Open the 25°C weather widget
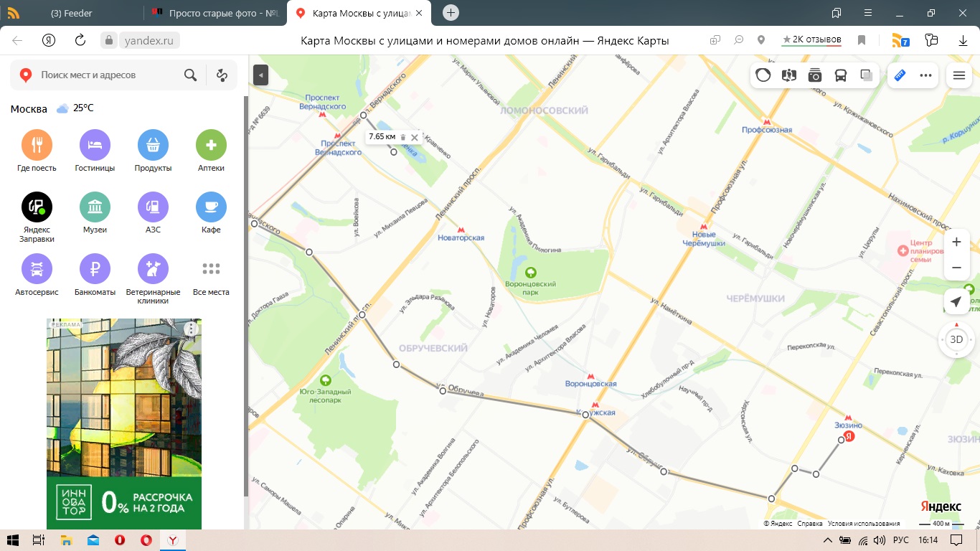This screenshot has width=980, height=551. [x=75, y=108]
